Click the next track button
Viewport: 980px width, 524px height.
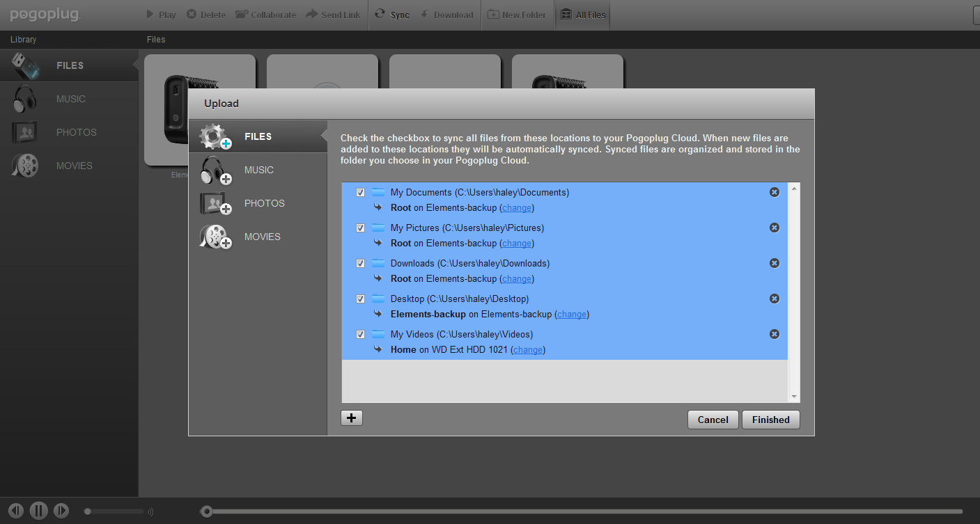click(x=61, y=511)
